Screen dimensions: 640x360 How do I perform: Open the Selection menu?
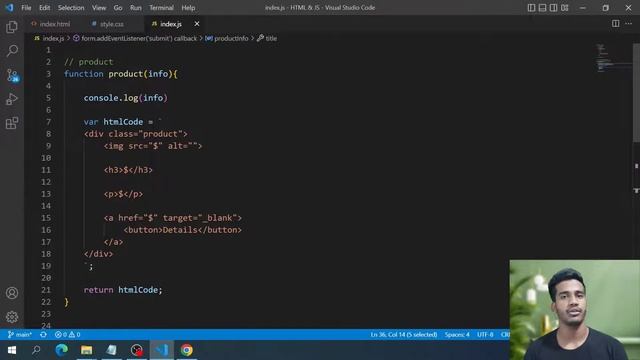point(71,7)
